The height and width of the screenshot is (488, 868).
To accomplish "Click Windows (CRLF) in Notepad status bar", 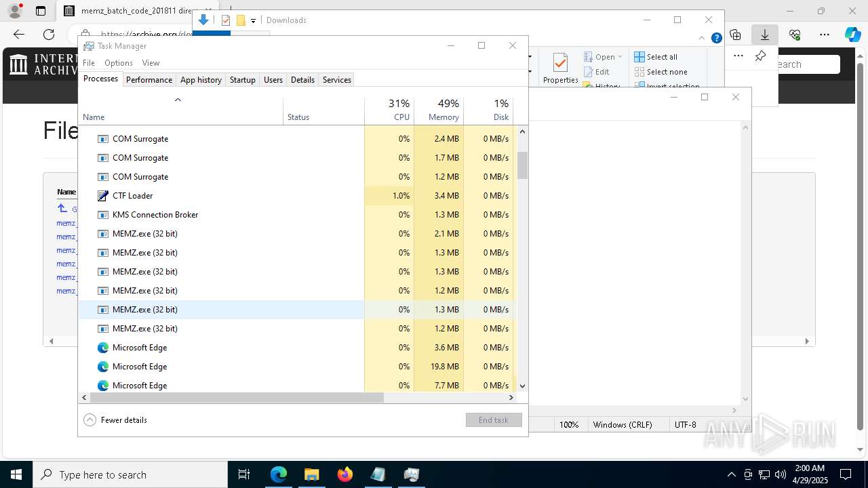I will point(623,425).
